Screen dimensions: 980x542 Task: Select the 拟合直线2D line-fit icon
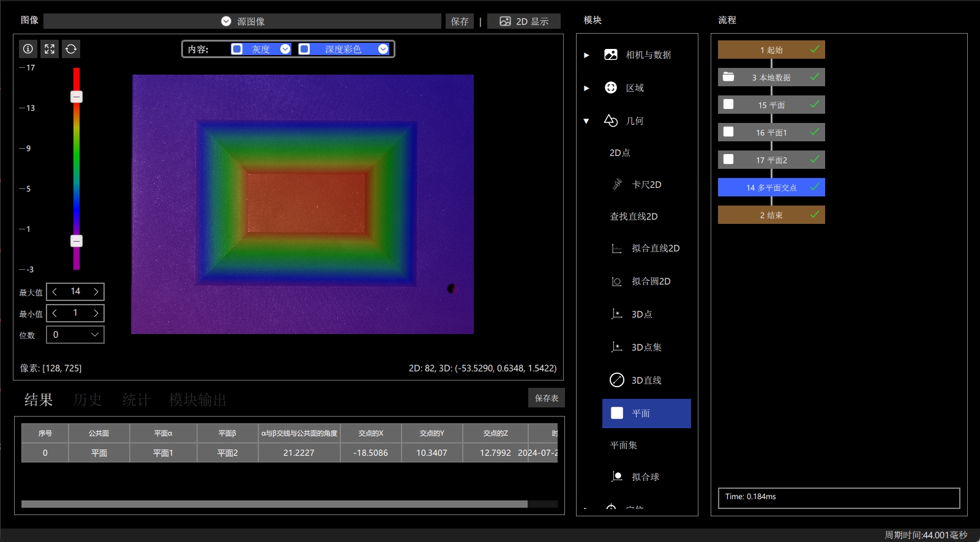click(617, 248)
